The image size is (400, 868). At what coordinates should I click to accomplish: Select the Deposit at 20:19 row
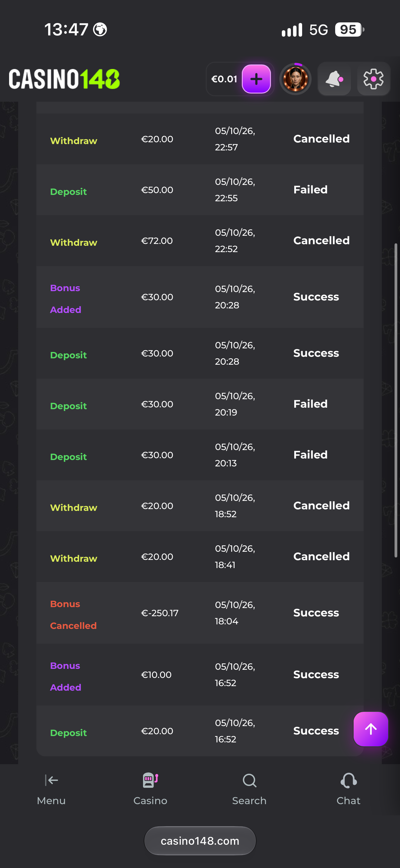[200, 404]
